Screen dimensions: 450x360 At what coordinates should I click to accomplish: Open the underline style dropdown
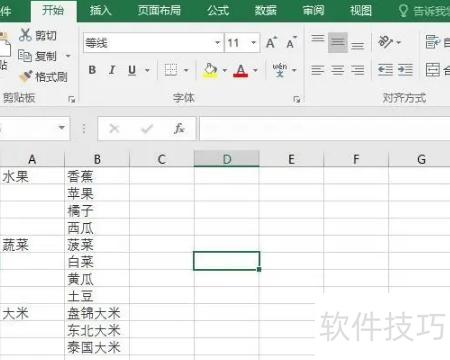pos(147,70)
